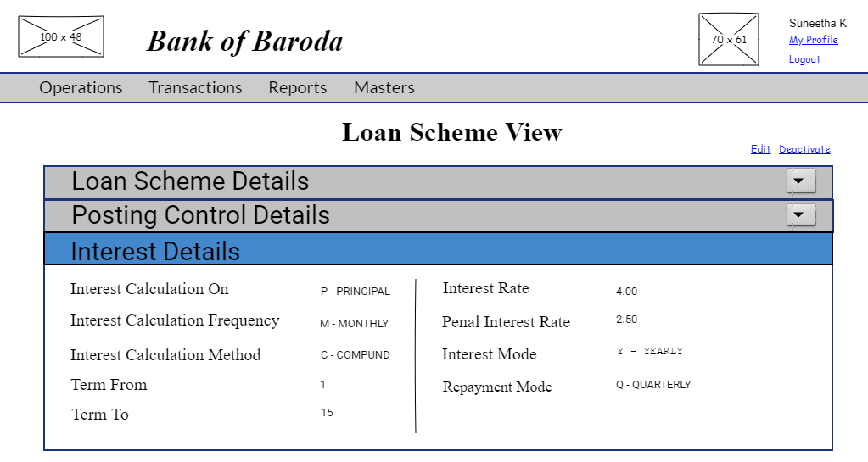Screen dimensions: 868x462
Task: Click the Term To label
Action: point(100,415)
